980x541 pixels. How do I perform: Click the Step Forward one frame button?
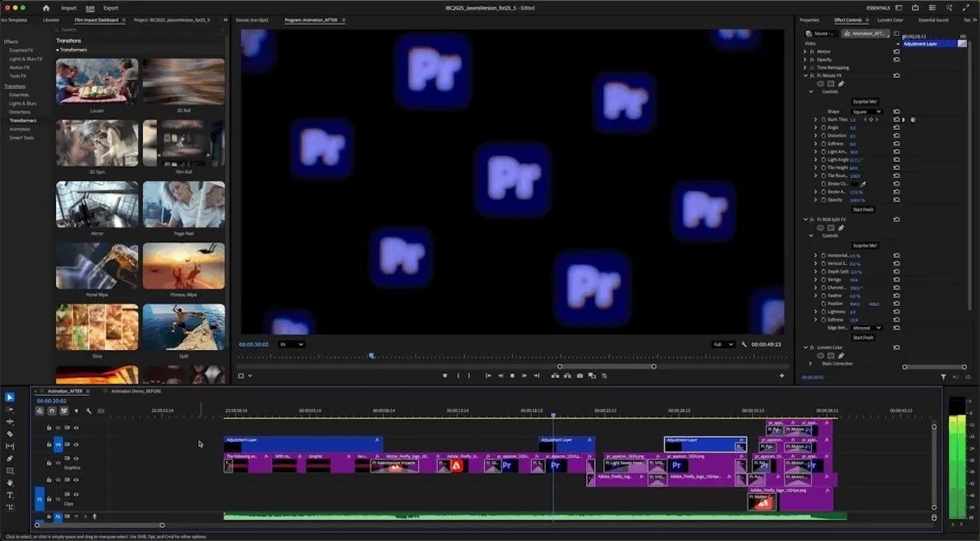[524, 375]
